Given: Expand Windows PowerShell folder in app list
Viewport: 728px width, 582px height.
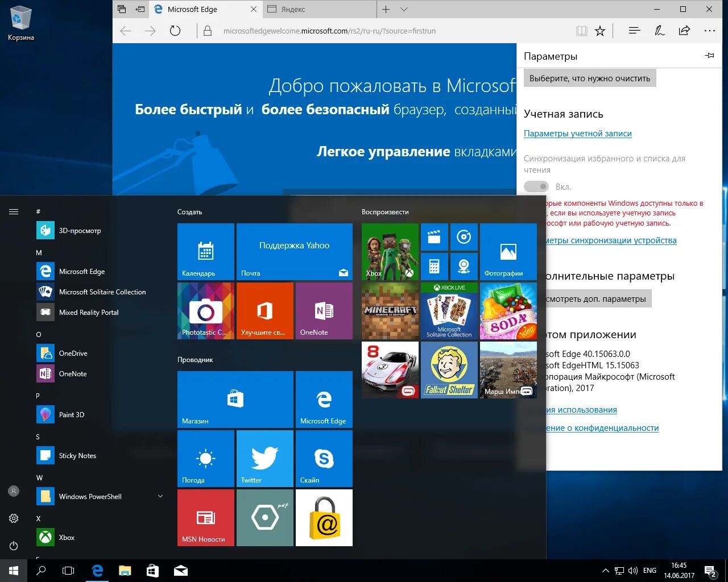Looking at the screenshot, I should point(160,496).
